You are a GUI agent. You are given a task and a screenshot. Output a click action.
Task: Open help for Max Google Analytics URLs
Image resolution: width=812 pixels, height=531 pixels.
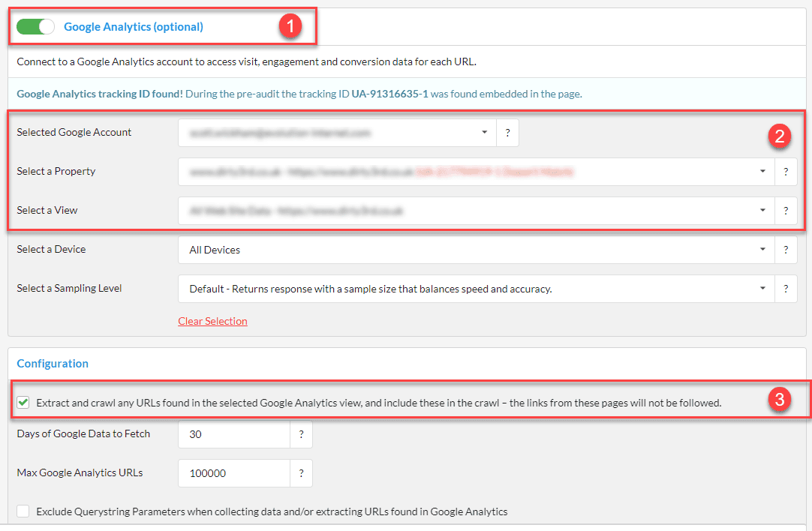tap(302, 473)
